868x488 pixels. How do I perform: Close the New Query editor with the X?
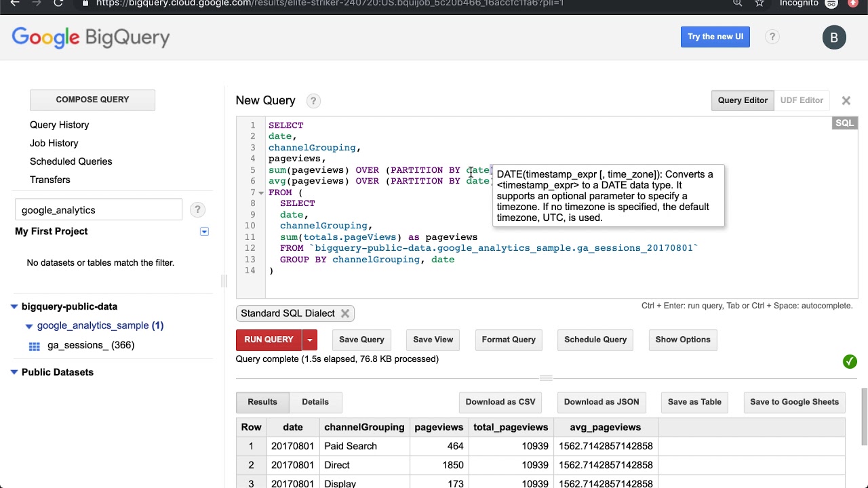click(846, 100)
